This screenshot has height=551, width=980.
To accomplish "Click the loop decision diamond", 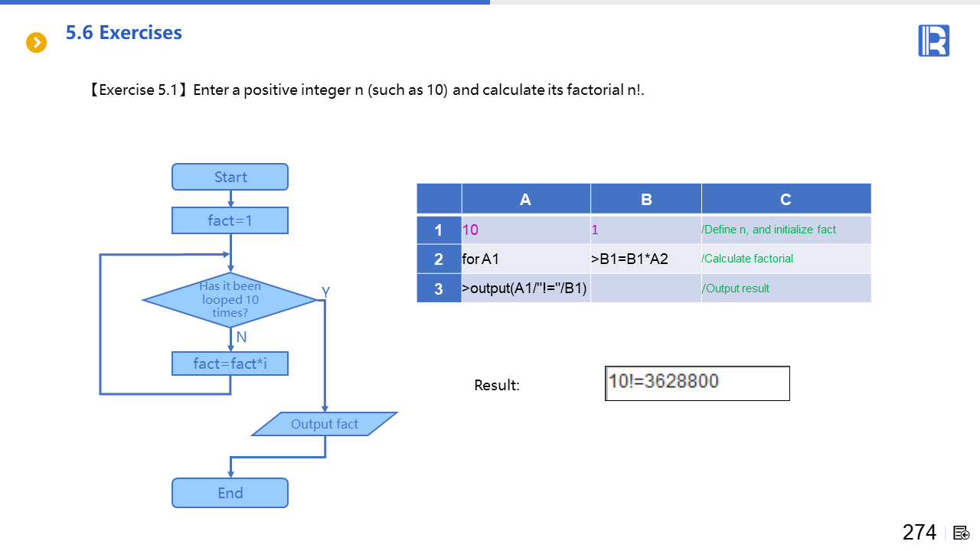I will [x=230, y=300].
